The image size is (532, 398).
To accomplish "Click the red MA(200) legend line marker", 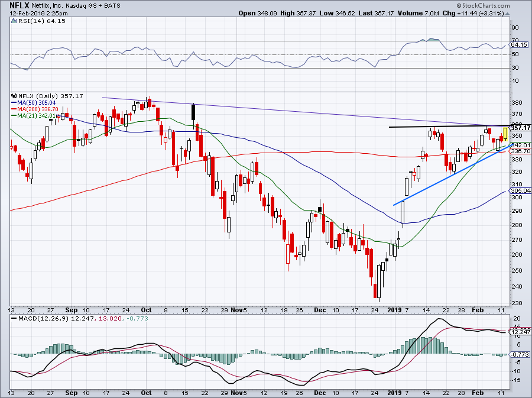I will pos(14,109).
